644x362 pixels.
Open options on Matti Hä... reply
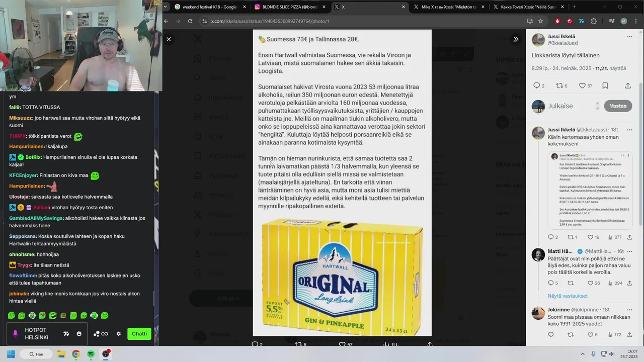(629, 251)
